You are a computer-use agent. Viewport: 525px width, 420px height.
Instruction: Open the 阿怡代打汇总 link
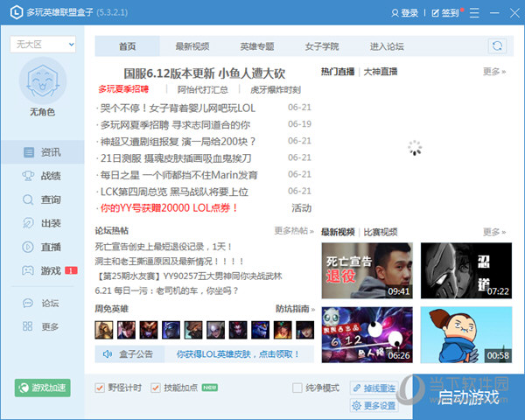pyautogui.click(x=203, y=89)
